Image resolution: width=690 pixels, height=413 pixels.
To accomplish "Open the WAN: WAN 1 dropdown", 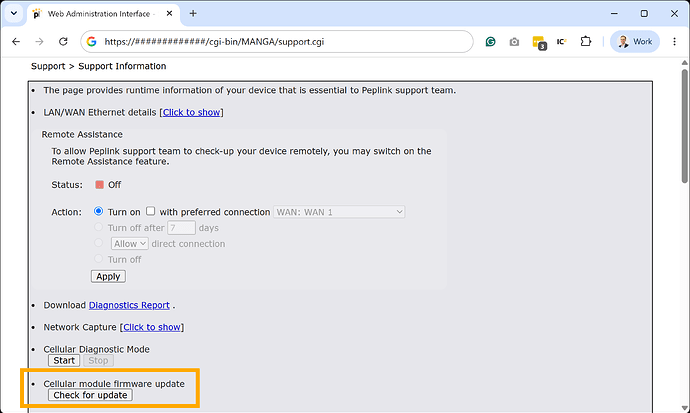I will [339, 212].
